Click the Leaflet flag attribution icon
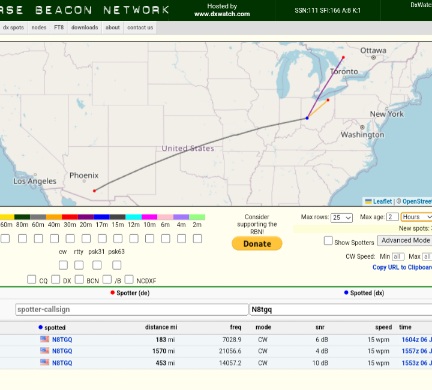 click(x=368, y=202)
